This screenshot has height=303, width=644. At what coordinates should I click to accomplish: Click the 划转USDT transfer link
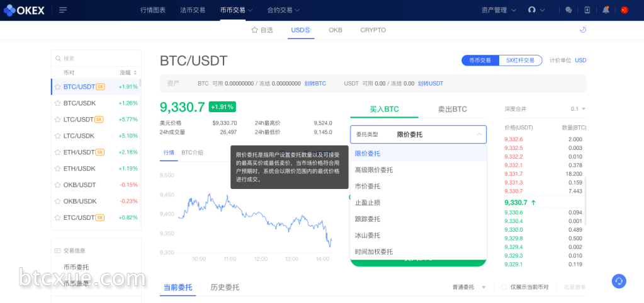tap(431, 83)
